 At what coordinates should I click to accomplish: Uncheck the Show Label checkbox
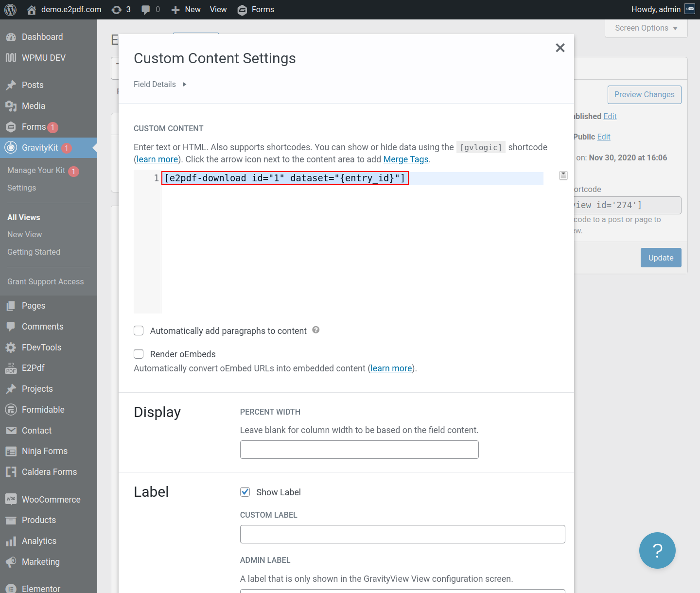[x=245, y=492]
